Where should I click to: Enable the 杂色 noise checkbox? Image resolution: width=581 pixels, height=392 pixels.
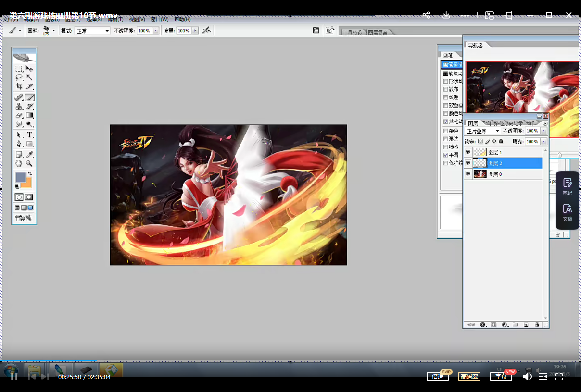(445, 131)
